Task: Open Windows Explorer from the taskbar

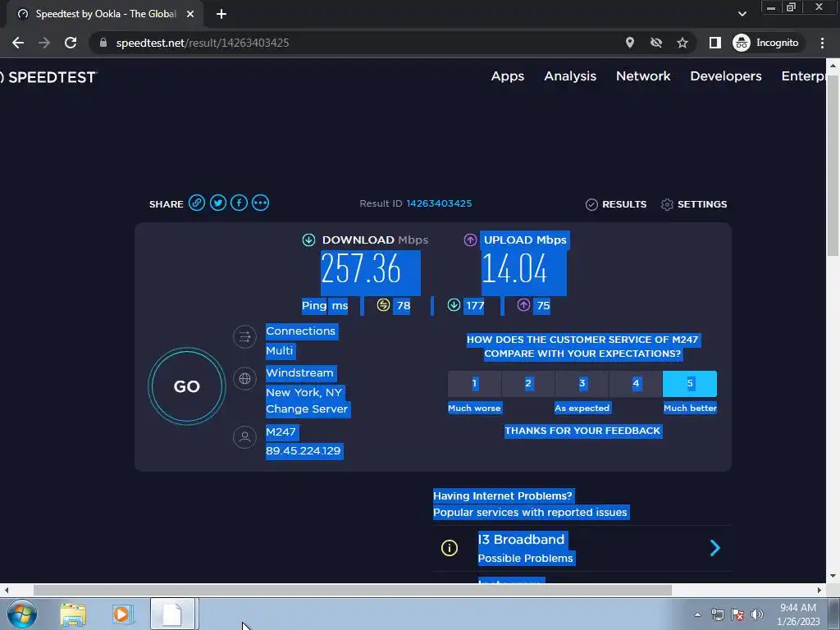Action: [x=73, y=614]
